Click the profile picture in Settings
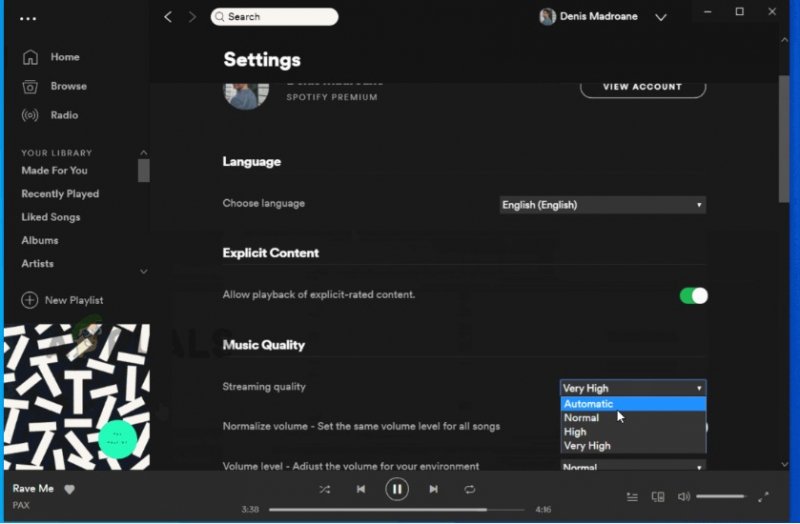 coord(246,95)
